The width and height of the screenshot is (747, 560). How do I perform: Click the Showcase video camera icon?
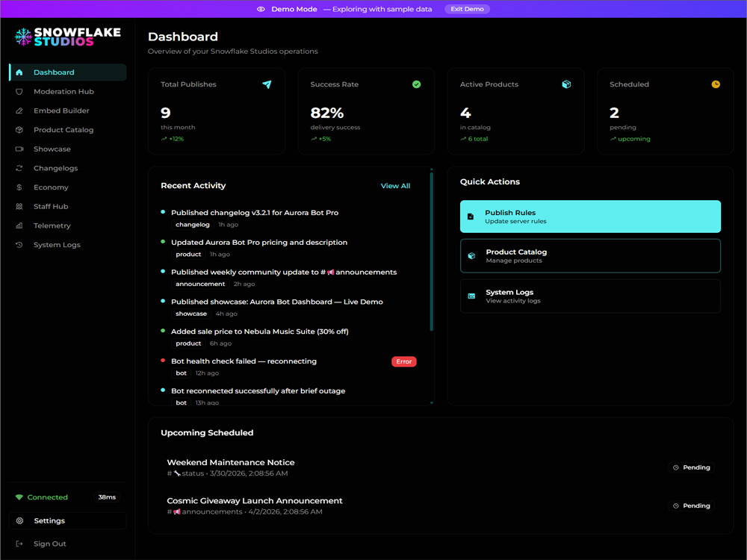click(19, 149)
